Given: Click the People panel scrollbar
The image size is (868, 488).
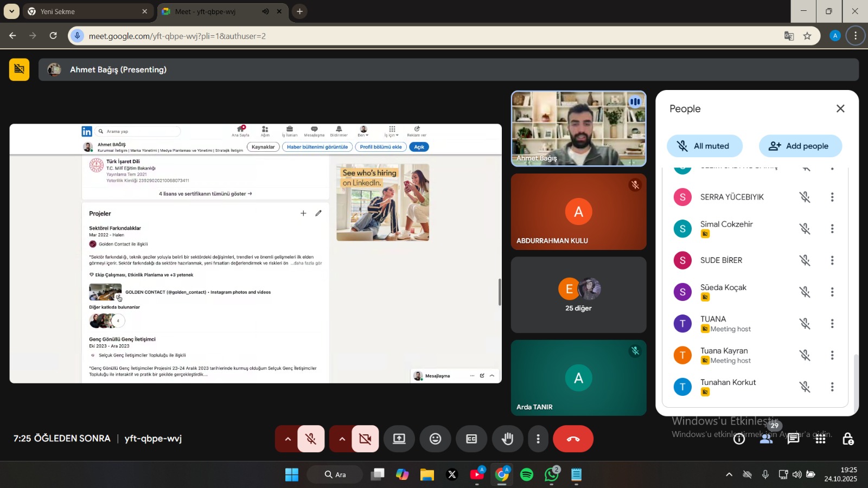Looking at the screenshot, I should [856, 380].
